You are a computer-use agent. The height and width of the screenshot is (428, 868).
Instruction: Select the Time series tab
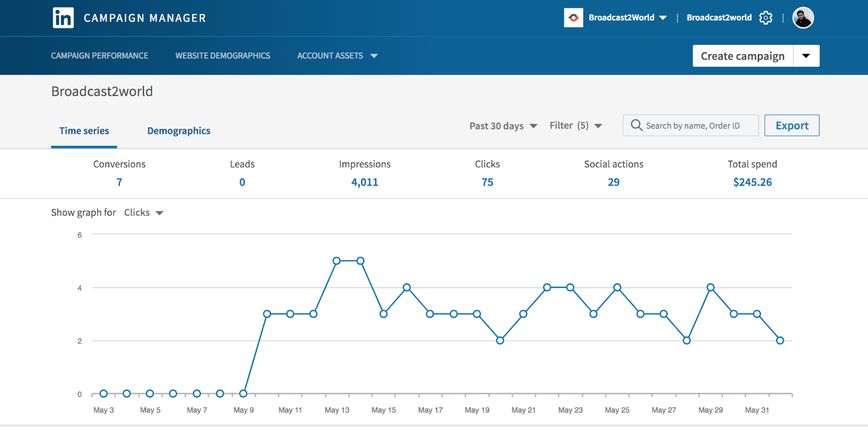[x=84, y=131]
